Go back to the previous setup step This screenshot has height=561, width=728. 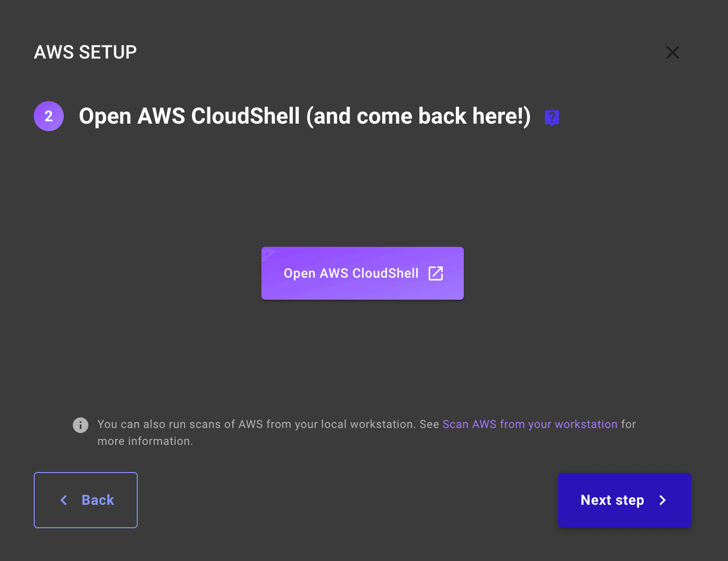tap(85, 500)
